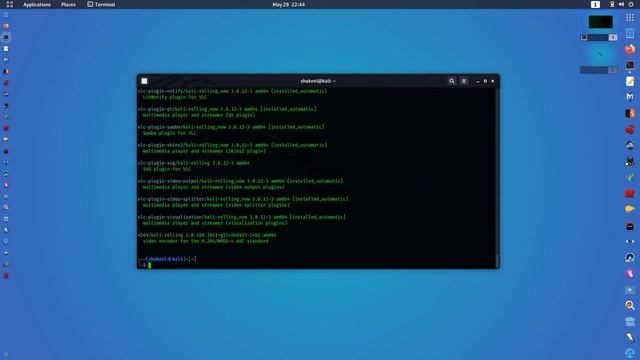Click the 'vlc-plugin-visualization' package line
The image size is (640, 360).
(242, 217)
